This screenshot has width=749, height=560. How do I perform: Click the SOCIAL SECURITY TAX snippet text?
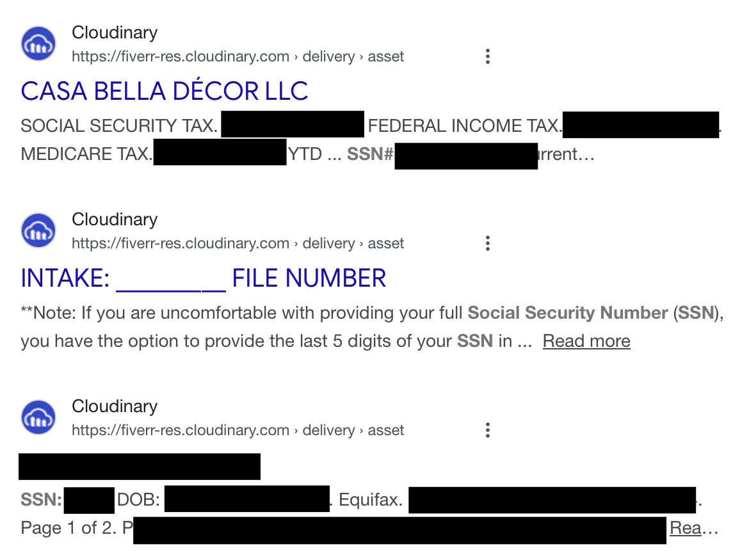tap(119, 126)
